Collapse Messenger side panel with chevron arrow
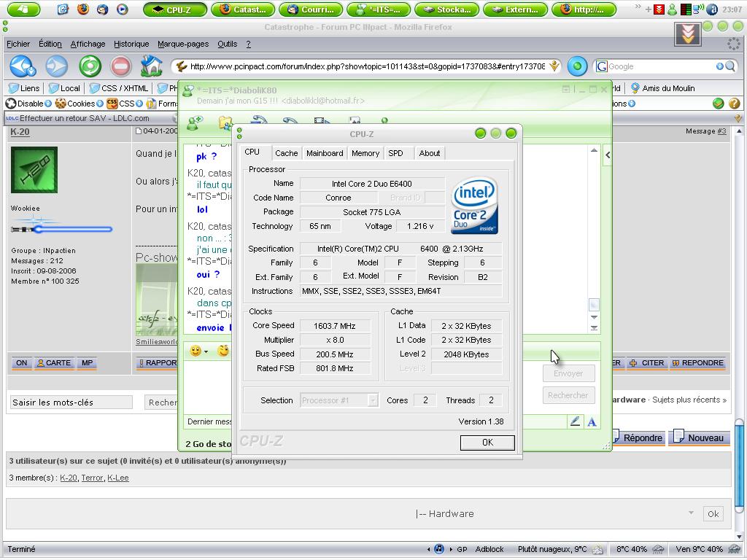Viewport: 747px width, 560px height. pyautogui.click(x=608, y=155)
